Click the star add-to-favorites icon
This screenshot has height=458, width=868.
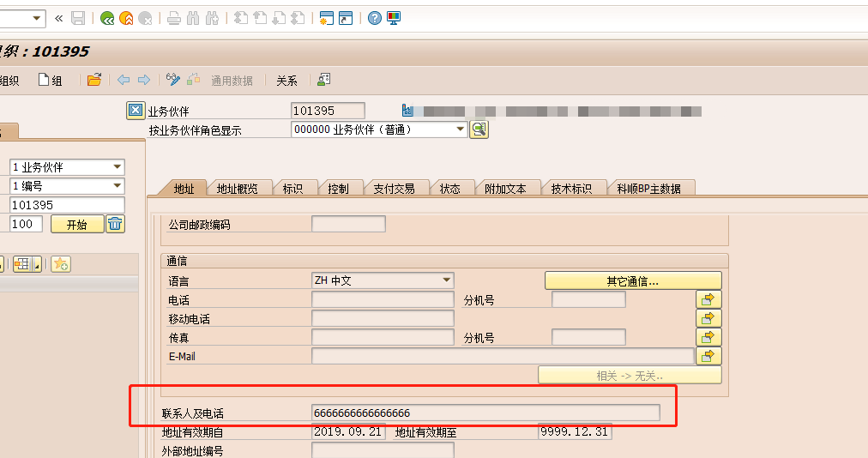(60, 264)
